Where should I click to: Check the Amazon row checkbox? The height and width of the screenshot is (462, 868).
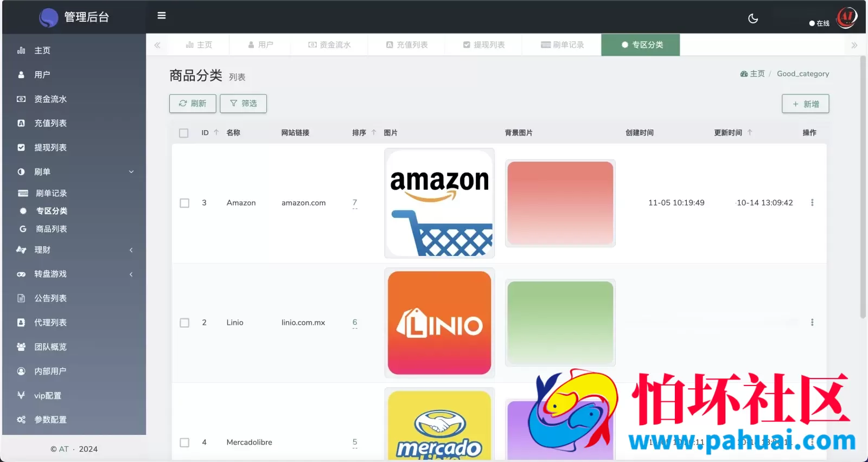184,203
